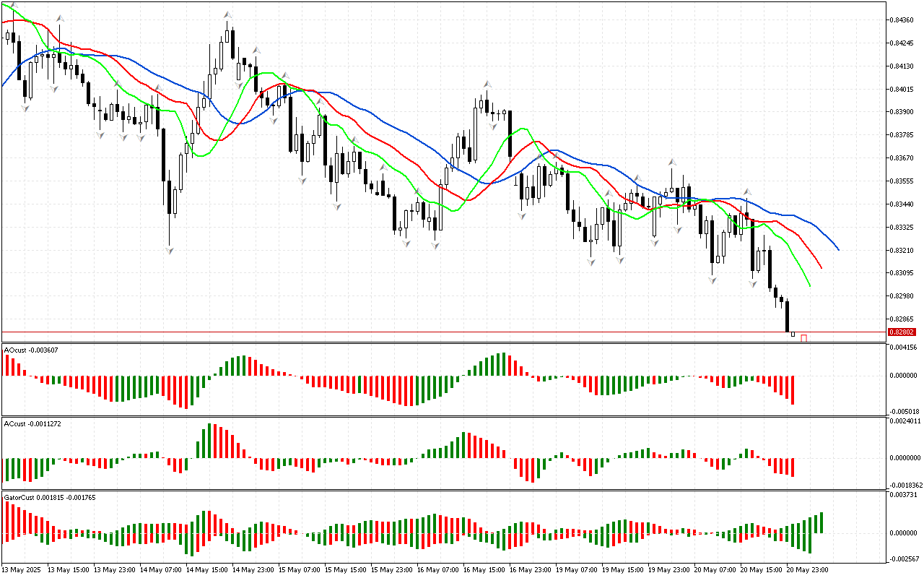Click the up fractal arrow above the 14 May peak

coord(227,14)
